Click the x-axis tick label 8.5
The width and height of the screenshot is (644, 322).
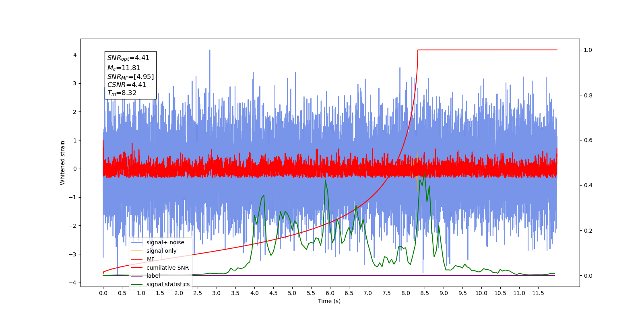(425, 293)
